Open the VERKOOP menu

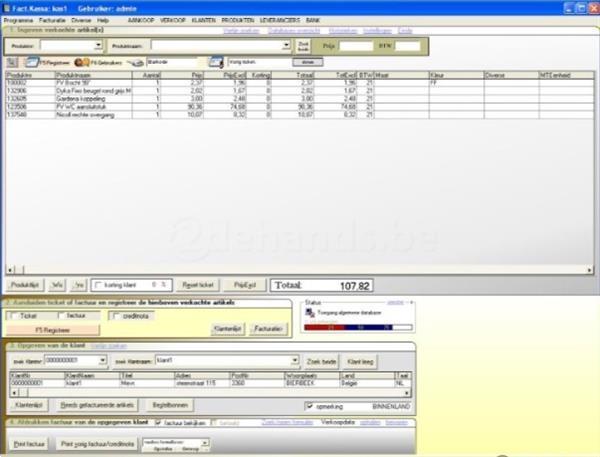pyautogui.click(x=173, y=20)
